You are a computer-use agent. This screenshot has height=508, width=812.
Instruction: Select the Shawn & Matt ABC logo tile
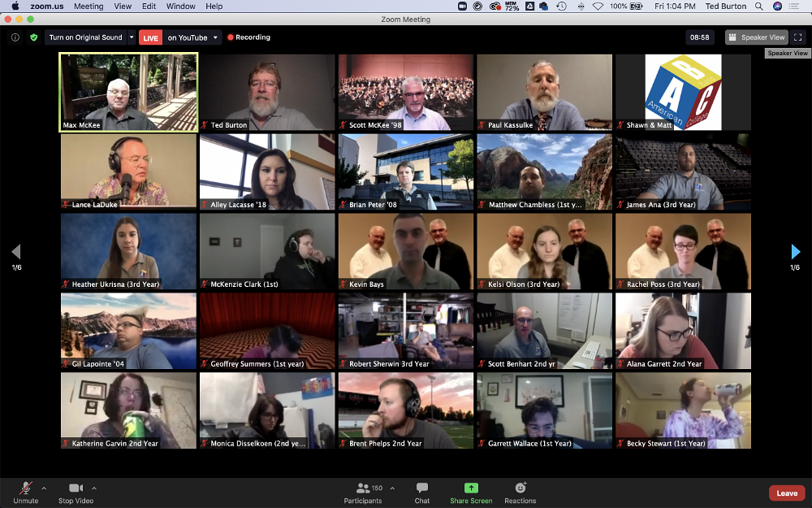pyautogui.click(x=683, y=92)
